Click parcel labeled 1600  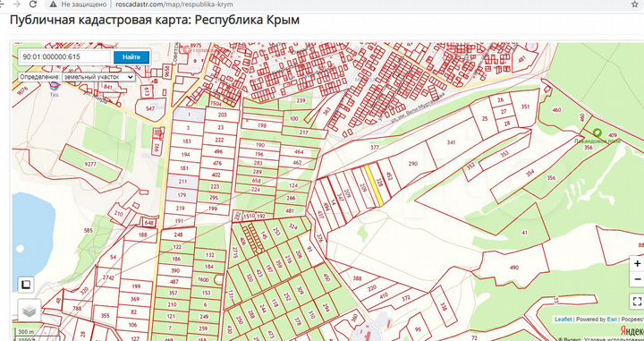203,279
